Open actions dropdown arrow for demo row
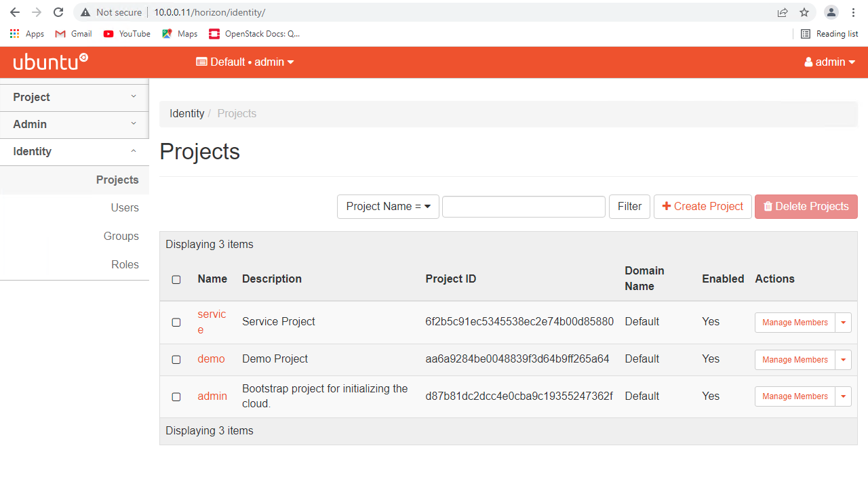 click(843, 360)
